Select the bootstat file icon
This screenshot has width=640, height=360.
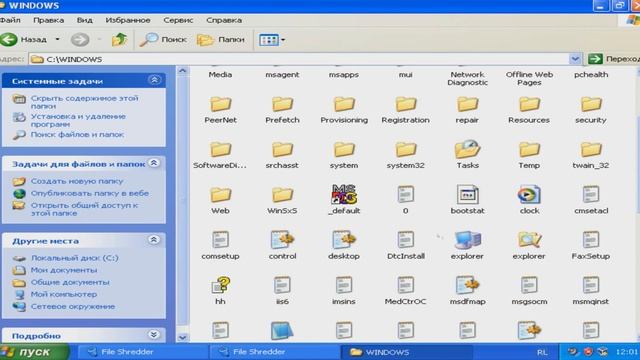[x=467, y=194]
